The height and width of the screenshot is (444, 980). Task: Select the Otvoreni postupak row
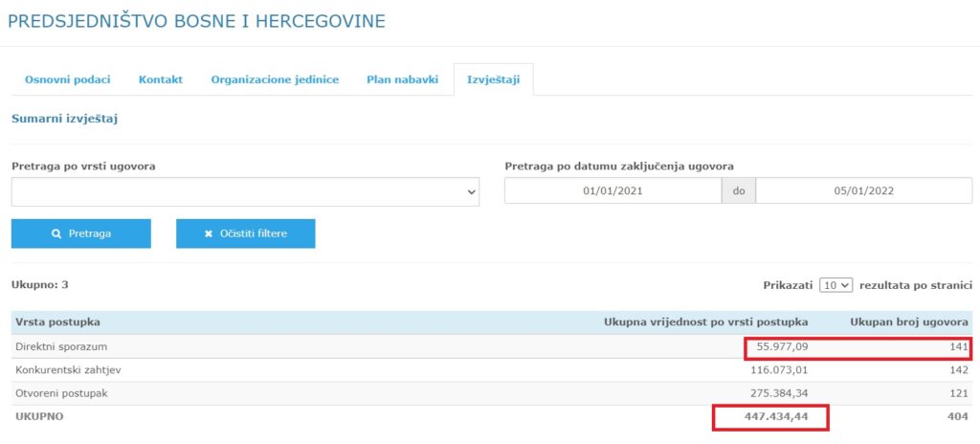[x=62, y=393]
